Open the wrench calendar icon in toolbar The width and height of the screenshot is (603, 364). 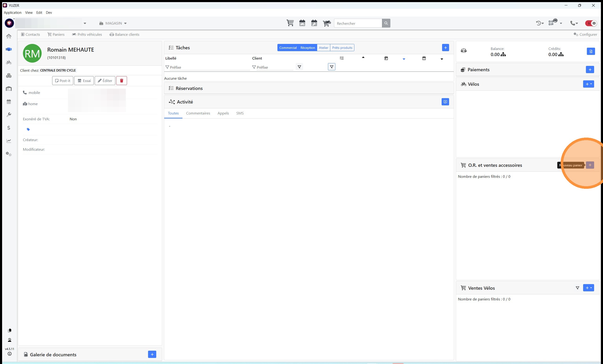pos(314,23)
